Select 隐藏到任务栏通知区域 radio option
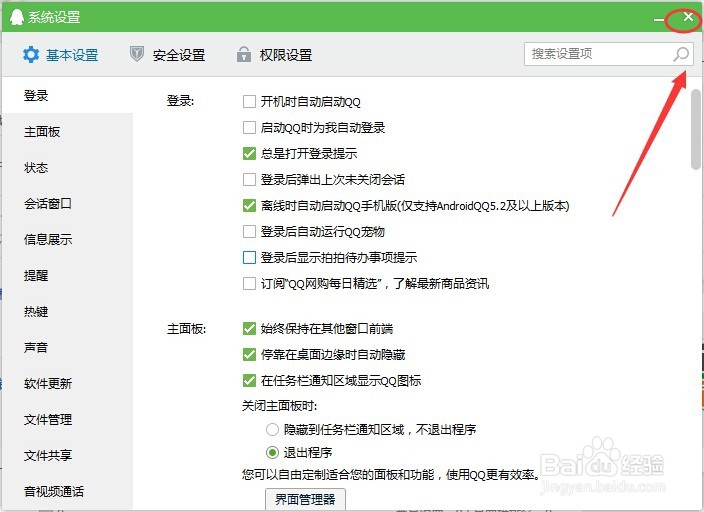This screenshot has height=512, width=704. [272, 430]
